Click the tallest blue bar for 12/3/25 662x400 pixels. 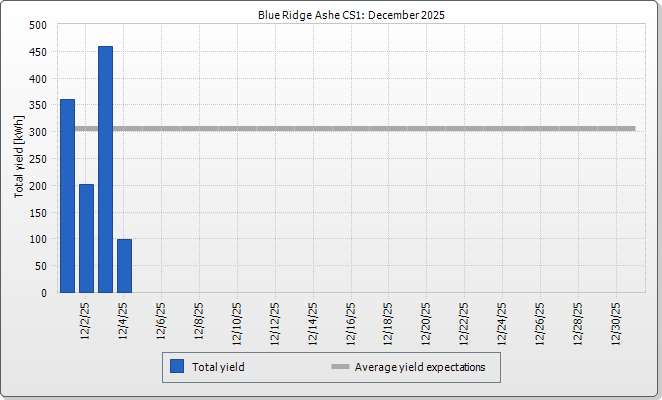click(105, 170)
